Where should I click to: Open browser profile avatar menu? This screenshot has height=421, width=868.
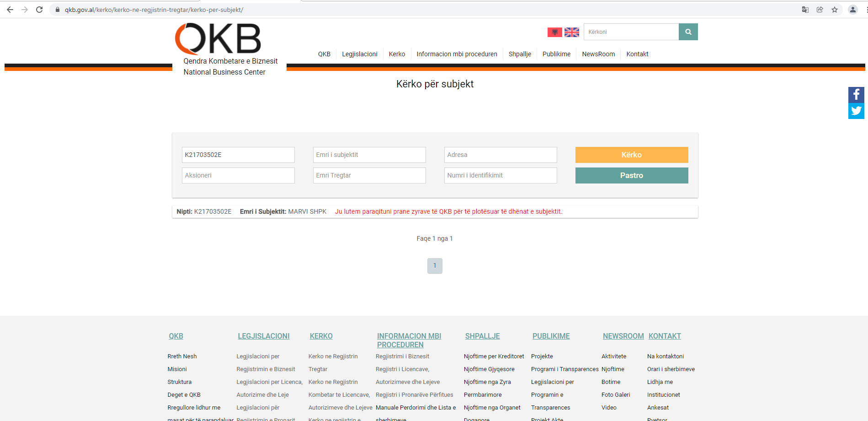coord(853,10)
